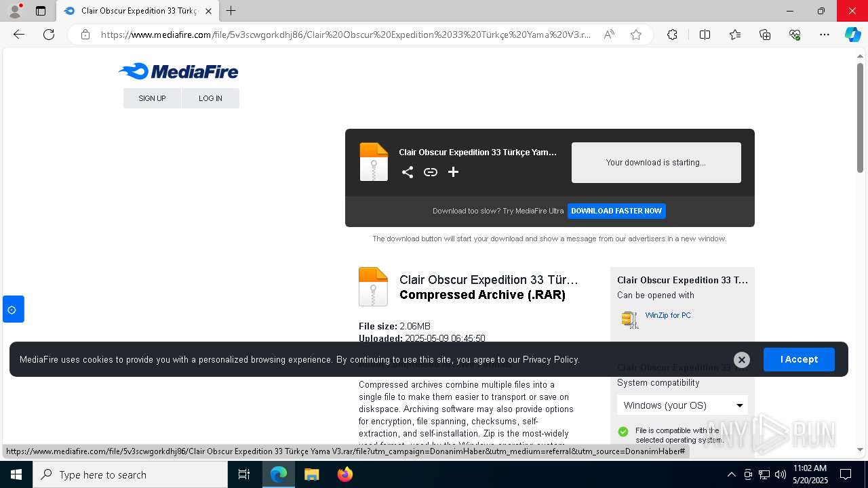The height and width of the screenshot is (488, 868).
Task: Click the volume speaker tray icon
Action: click(780, 474)
